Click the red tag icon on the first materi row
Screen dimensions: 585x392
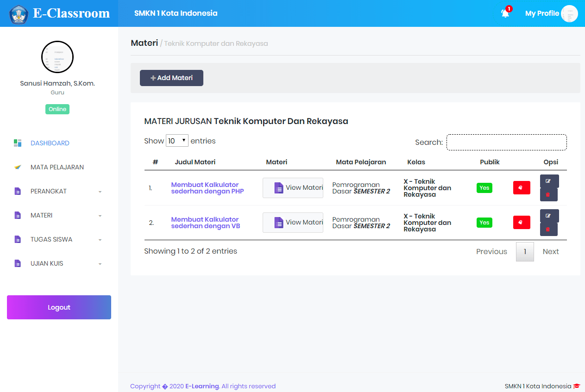click(x=522, y=187)
